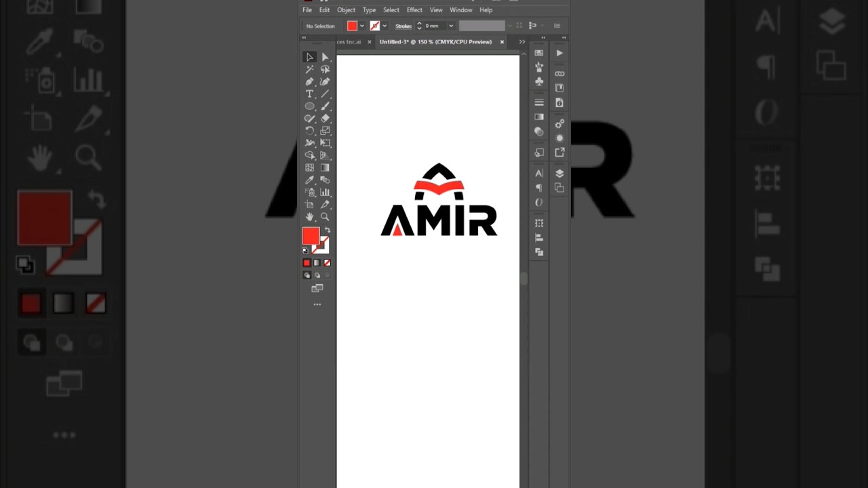Select the Free Transform tool

point(325,142)
